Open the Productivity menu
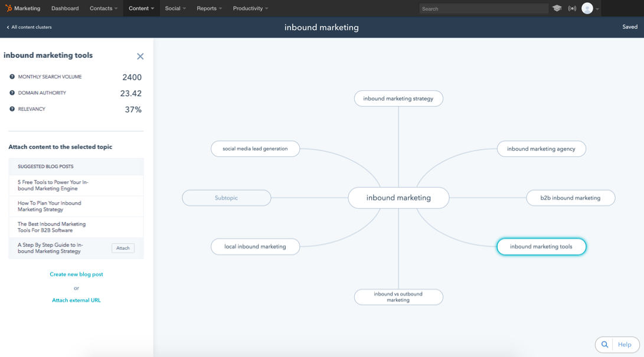The image size is (644, 357). tap(250, 8)
